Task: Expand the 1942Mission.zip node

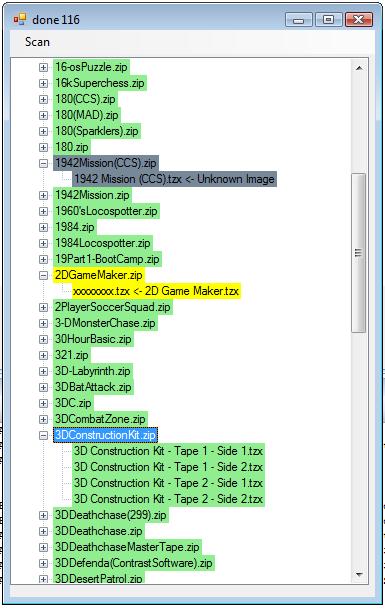Action: [43, 195]
